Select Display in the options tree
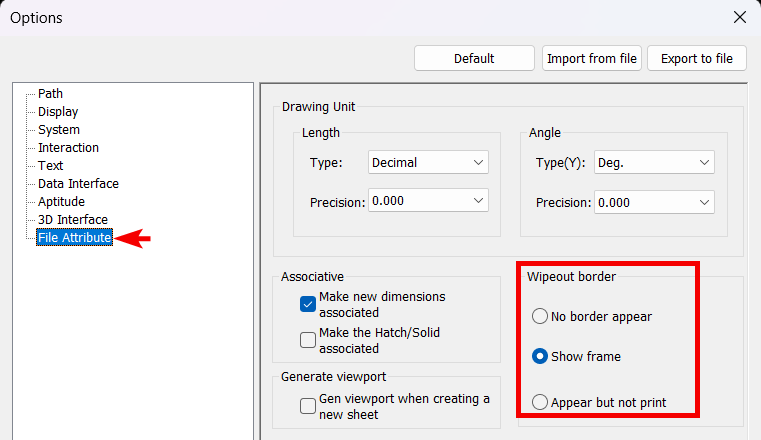The image size is (761, 440). click(x=58, y=112)
